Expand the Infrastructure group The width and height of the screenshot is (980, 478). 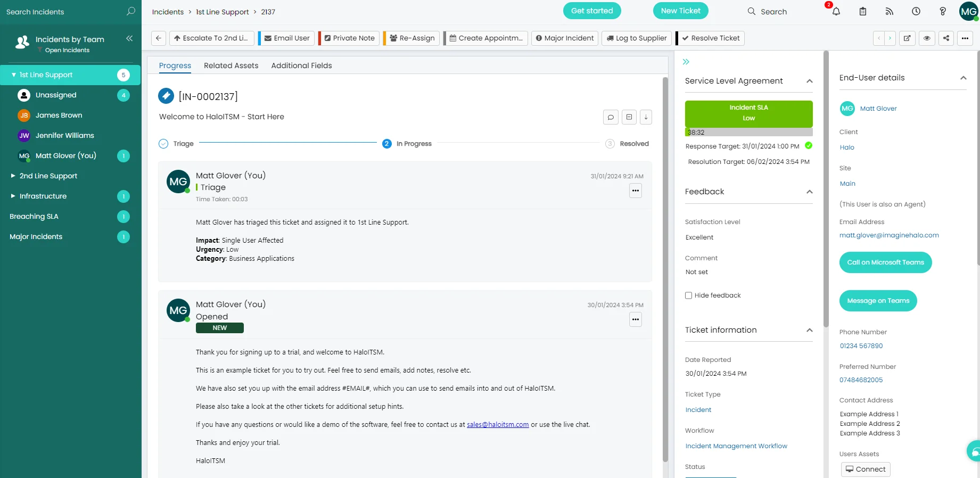tap(13, 196)
